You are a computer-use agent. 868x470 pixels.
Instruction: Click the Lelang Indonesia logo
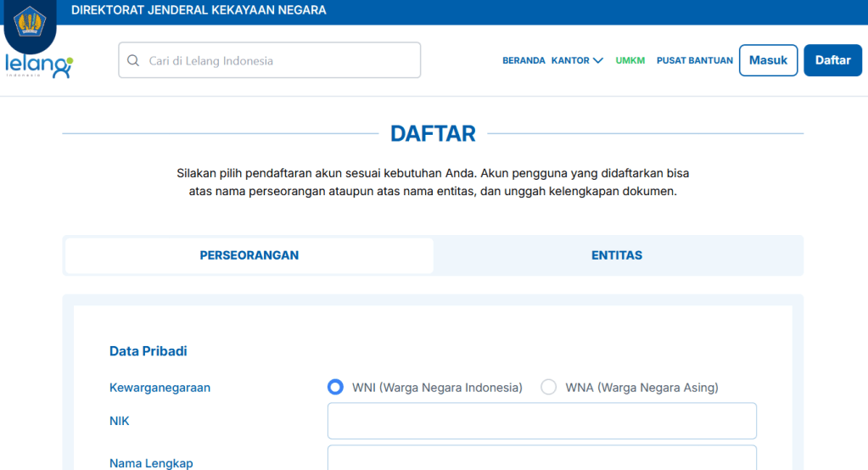[x=38, y=66]
